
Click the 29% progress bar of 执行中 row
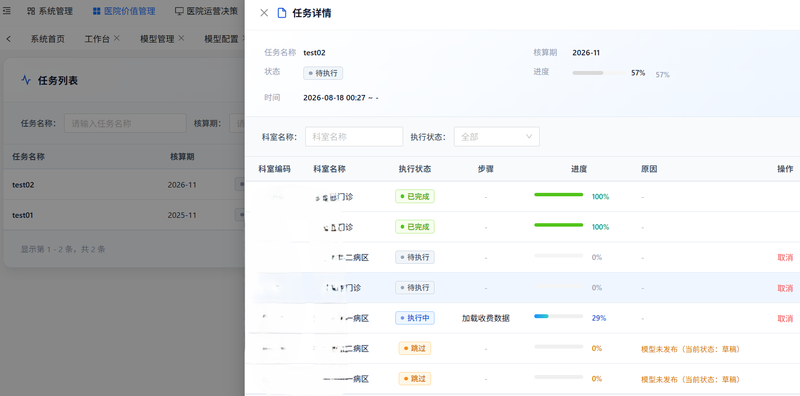pos(558,316)
